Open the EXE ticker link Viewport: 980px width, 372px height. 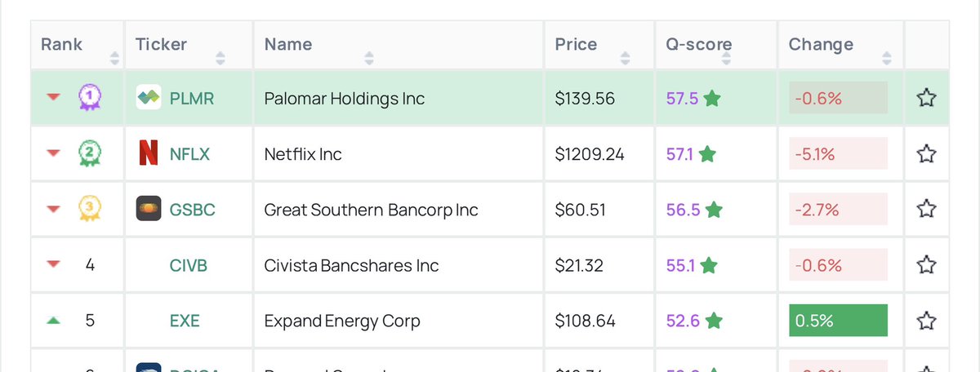(185, 321)
